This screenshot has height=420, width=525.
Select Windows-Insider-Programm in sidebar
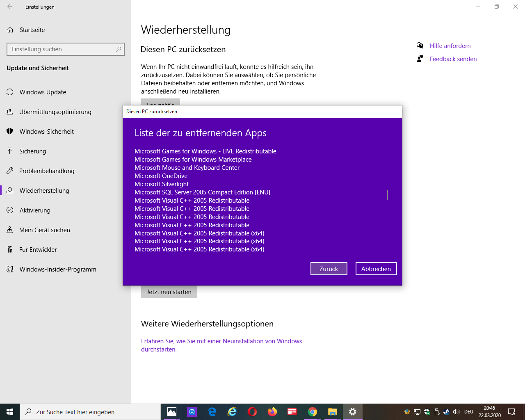(66, 269)
